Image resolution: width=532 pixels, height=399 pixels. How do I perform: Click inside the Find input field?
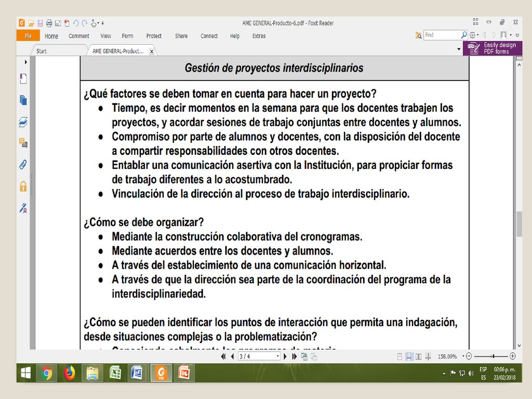(442, 35)
